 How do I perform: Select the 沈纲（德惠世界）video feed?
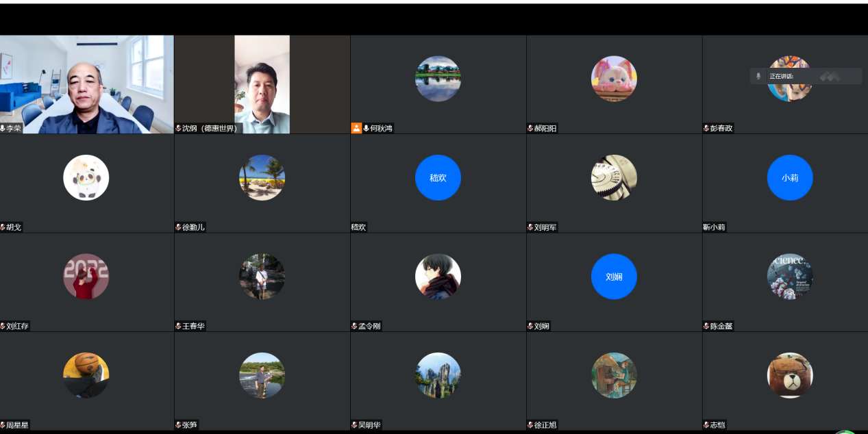pos(262,84)
